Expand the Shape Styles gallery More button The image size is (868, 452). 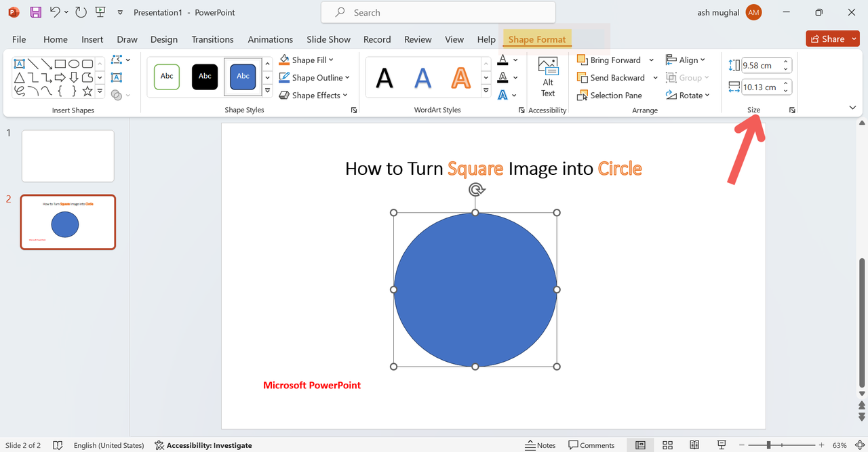point(268,91)
